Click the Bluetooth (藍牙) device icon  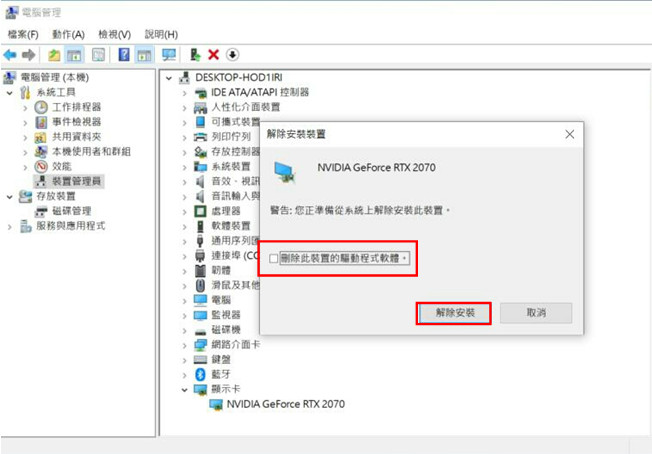pos(200,374)
